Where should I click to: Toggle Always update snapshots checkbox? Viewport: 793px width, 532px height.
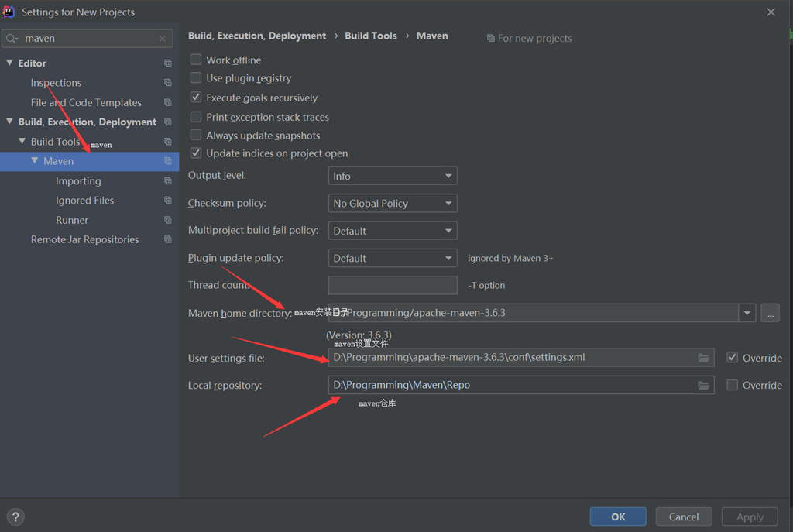[x=196, y=135]
